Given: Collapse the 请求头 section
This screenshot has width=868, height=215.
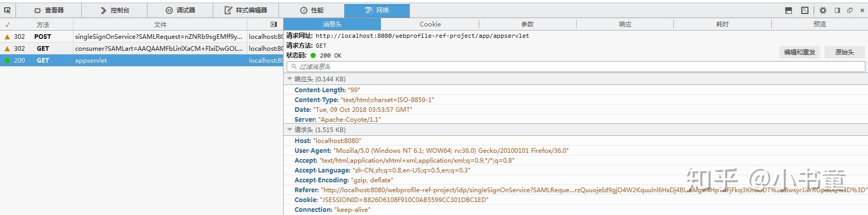Looking at the screenshot, I should [290, 130].
